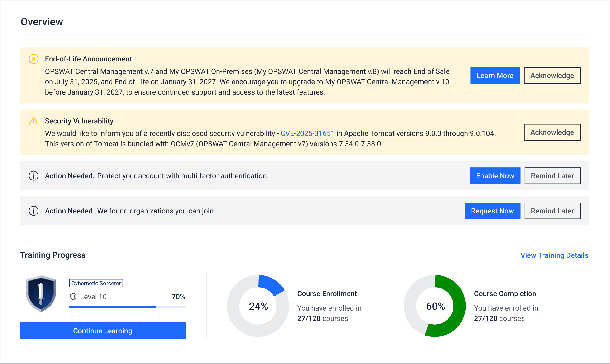610x364 pixels.
Task: Click the Security Vulnerability title
Action: tap(79, 121)
